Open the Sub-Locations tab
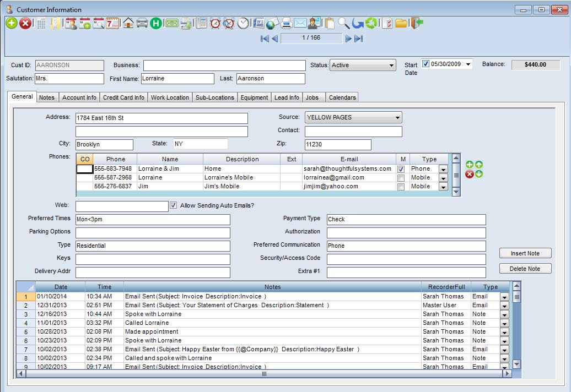This screenshot has height=392, width=571. click(215, 97)
